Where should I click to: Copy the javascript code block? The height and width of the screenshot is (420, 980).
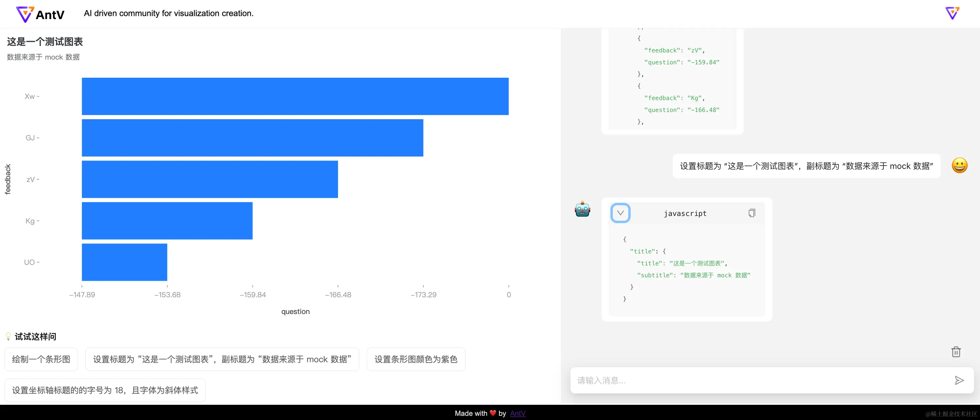752,213
